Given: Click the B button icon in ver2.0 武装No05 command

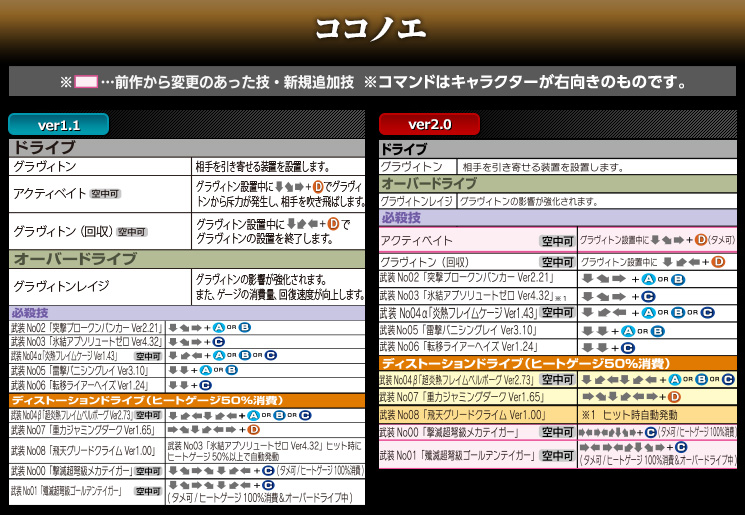Looking at the screenshot, I should point(658,331).
